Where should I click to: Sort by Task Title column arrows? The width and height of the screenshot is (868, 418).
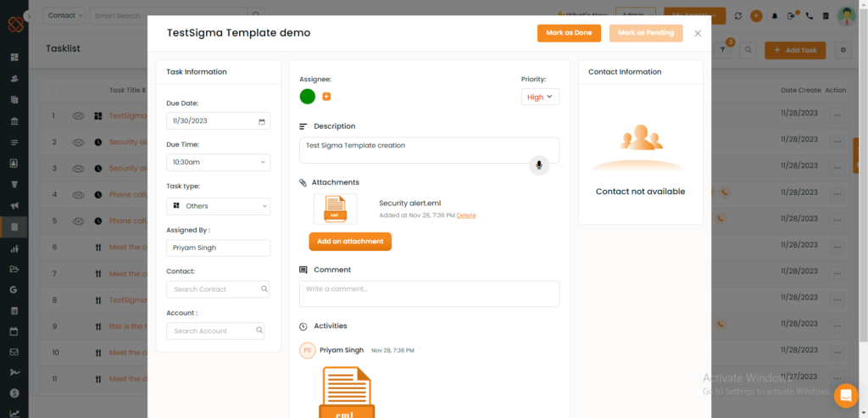pos(144,90)
